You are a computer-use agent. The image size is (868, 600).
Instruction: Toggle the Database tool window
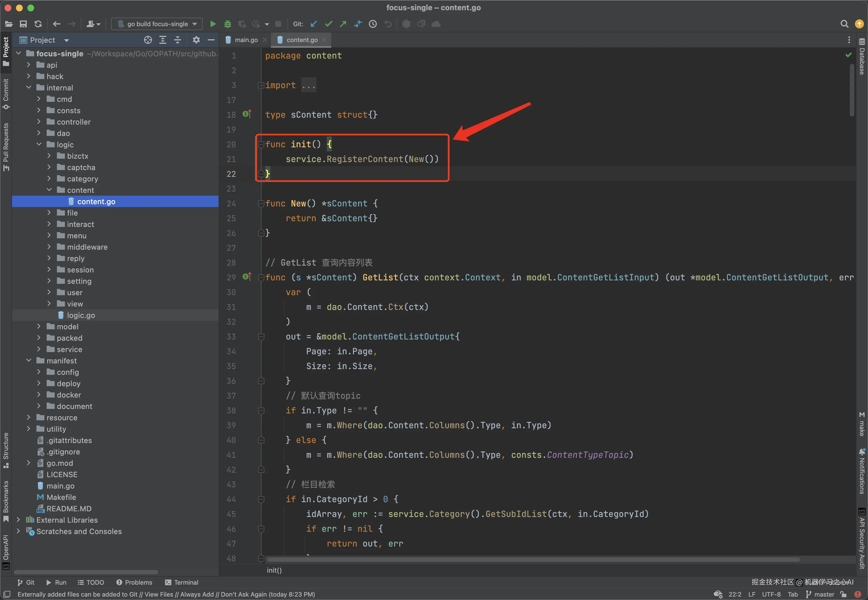(x=862, y=56)
